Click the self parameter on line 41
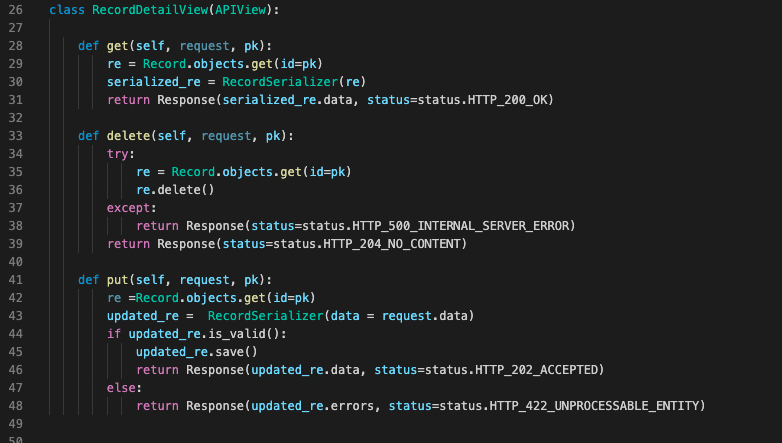Screen dimensions: 782x443 click(150, 280)
